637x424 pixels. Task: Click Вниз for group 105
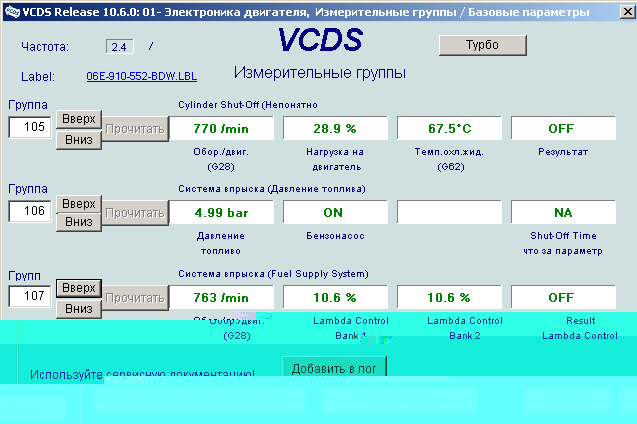point(79,140)
